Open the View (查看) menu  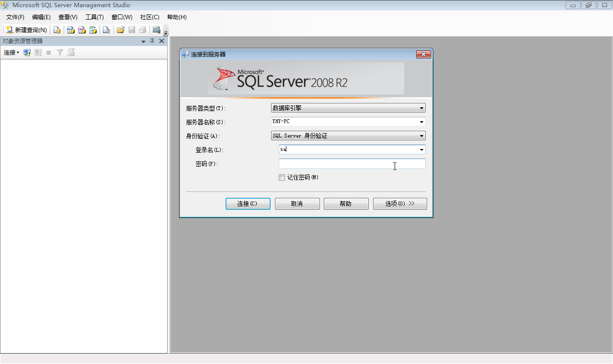pos(68,17)
